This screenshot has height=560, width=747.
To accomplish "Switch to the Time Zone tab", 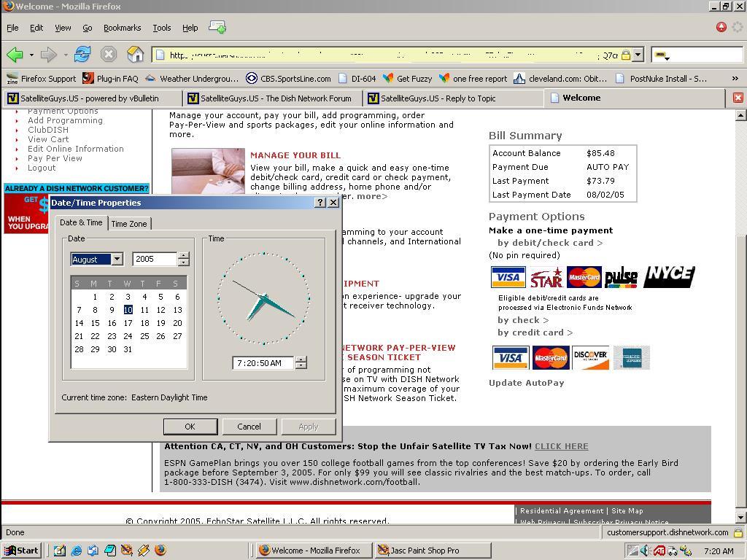I will point(129,223).
